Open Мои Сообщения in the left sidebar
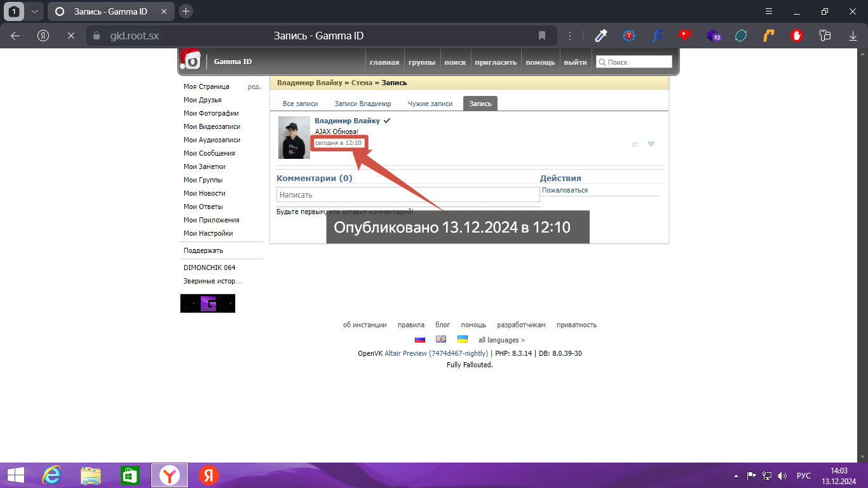Viewport: 868px width, 488px height. point(209,153)
